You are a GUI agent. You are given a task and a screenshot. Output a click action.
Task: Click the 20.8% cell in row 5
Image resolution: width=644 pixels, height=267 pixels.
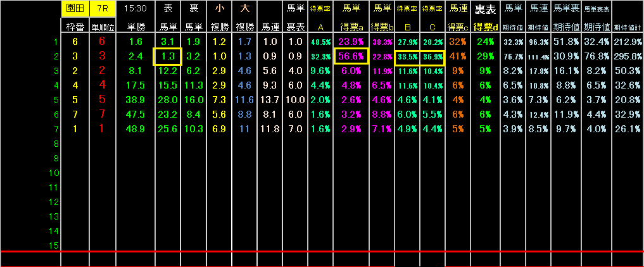click(x=629, y=100)
